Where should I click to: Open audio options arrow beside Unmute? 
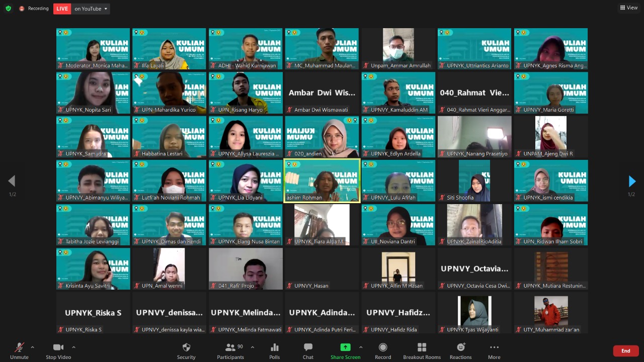click(x=33, y=347)
